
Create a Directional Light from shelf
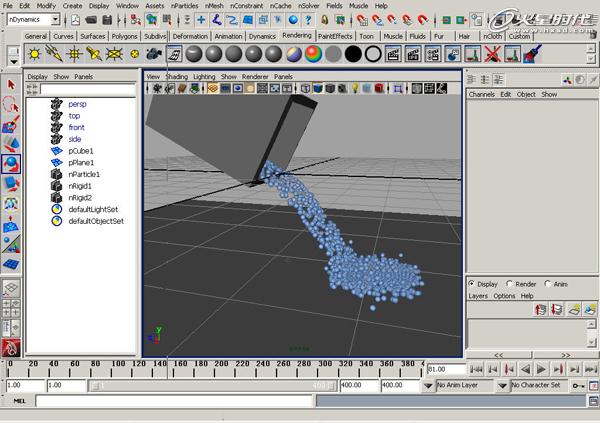(54, 54)
